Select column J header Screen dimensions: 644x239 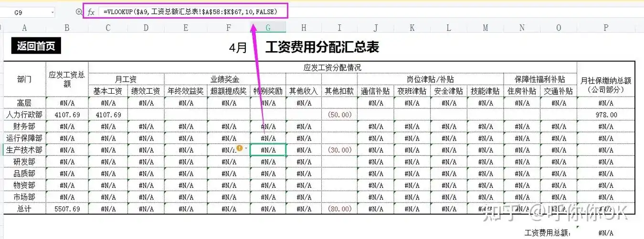(375, 28)
